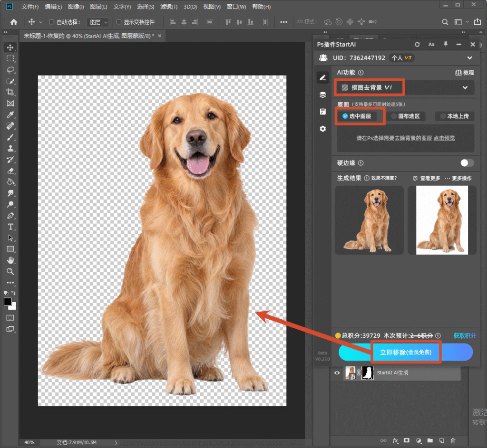This screenshot has height=448, width=487.
Task: Open the 图像(I) menu
Action: pyautogui.click(x=76, y=7)
